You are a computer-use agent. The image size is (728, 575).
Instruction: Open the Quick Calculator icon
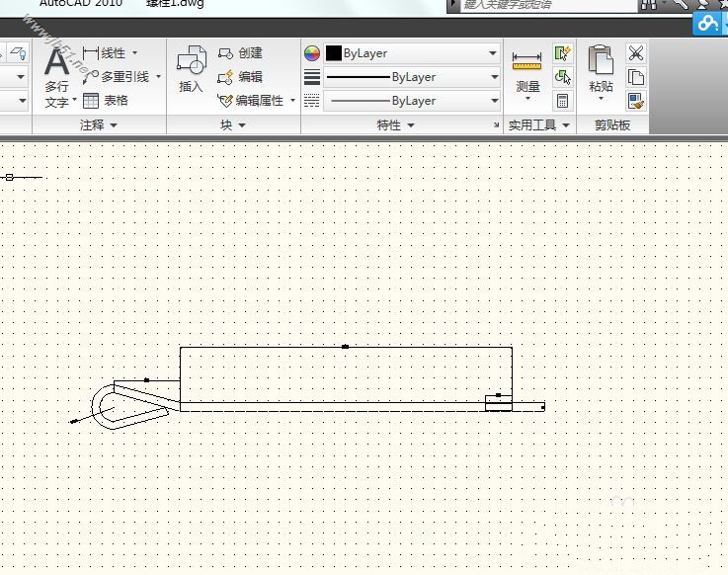point(562,101)
